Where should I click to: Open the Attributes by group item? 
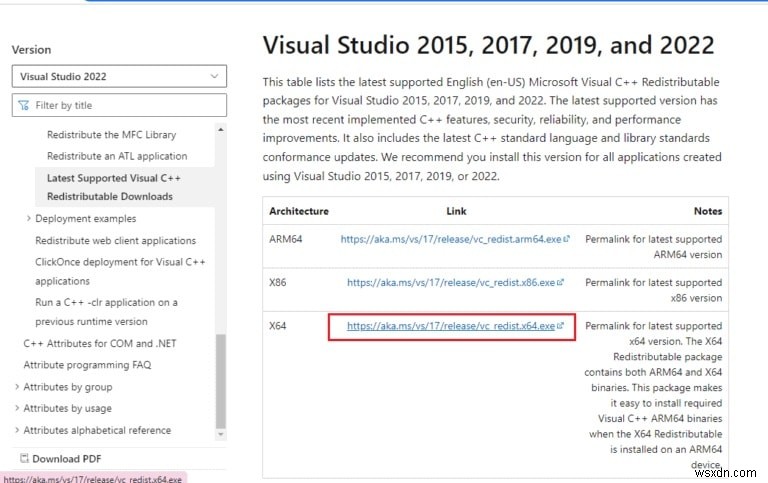tap(68, 387)
